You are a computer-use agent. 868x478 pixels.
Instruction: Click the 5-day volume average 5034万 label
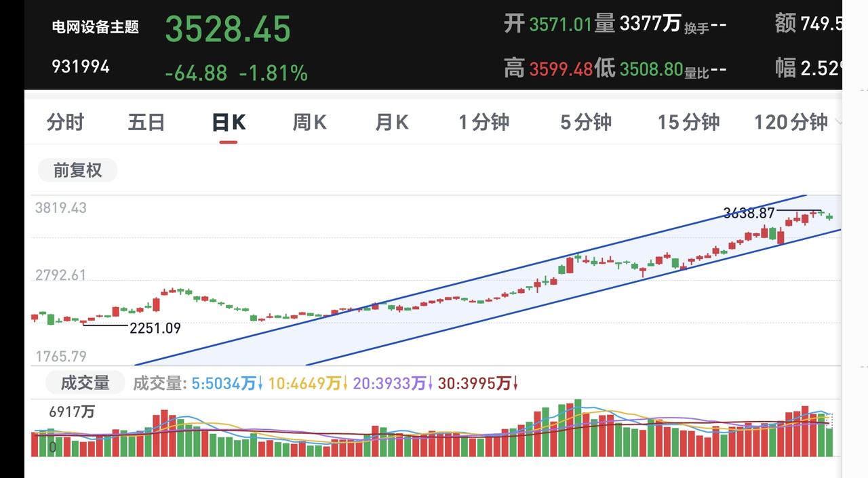tap(227, 384)
